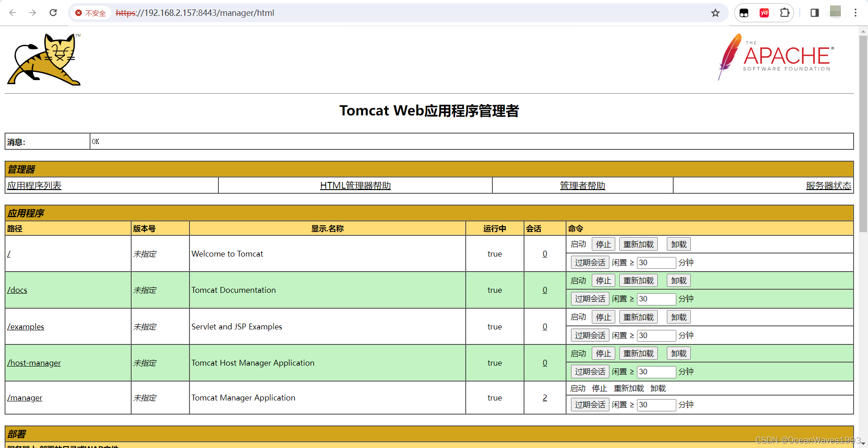Stop the root / application
Image resolution: width=868 pixels, height=448 pixels.
pyautogui.click(x=604, y=244)
